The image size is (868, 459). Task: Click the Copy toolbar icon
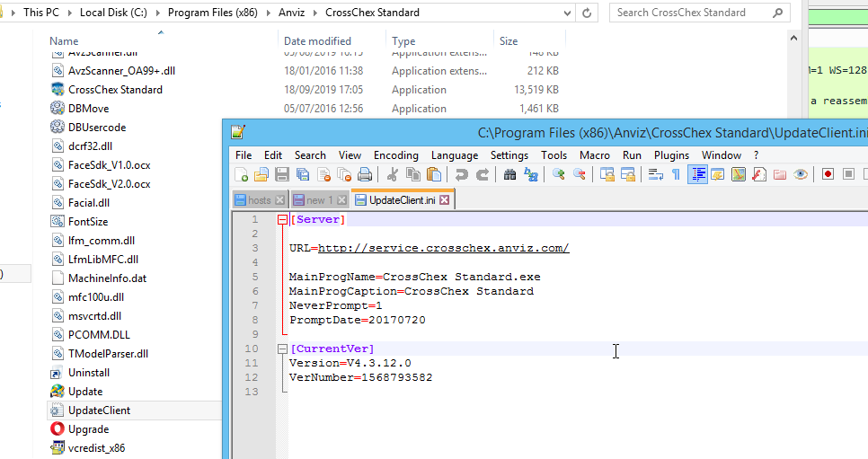(413, 175)
